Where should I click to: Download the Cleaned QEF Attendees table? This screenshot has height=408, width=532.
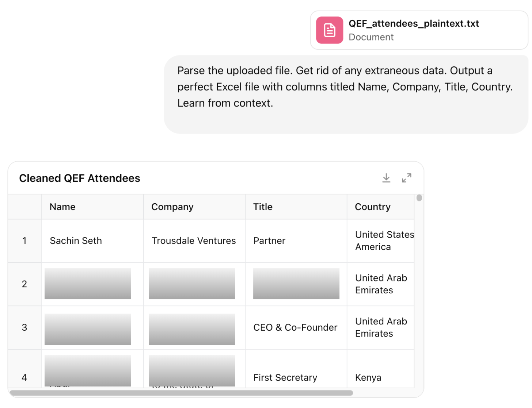(386, 178)
